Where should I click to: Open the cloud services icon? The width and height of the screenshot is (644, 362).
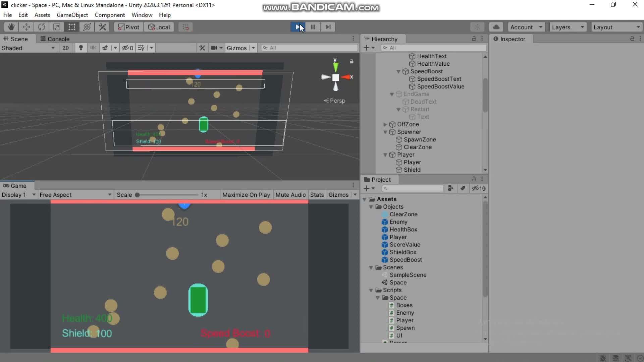pyautogui.click(x=496, y=27)
